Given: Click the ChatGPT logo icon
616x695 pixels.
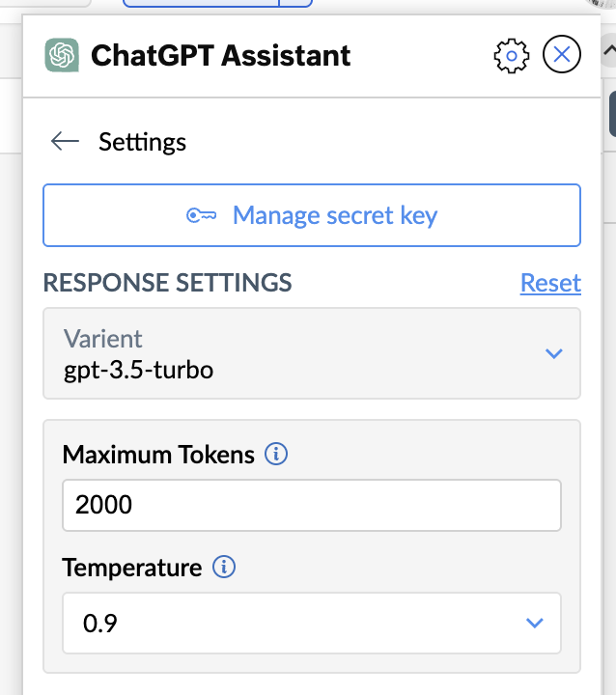Looking at the screenshot, I should click(x=62, y=55).
